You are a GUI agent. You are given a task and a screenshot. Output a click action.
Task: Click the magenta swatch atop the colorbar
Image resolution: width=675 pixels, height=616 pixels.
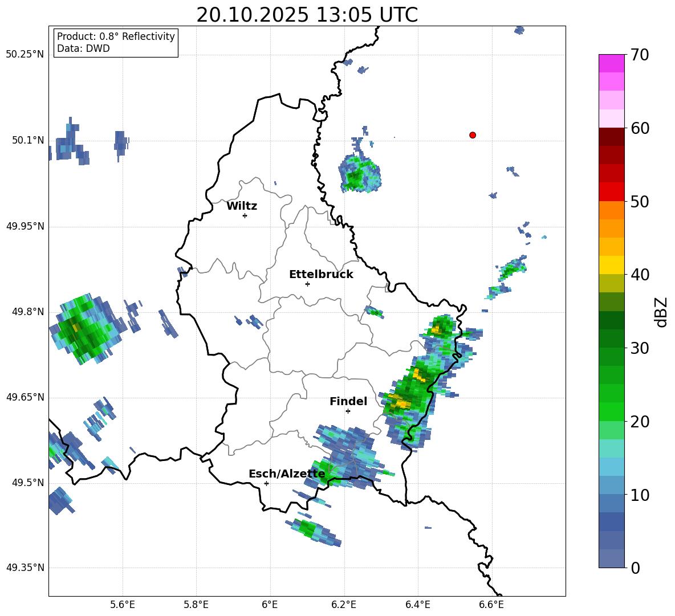(x=611, y=63)
